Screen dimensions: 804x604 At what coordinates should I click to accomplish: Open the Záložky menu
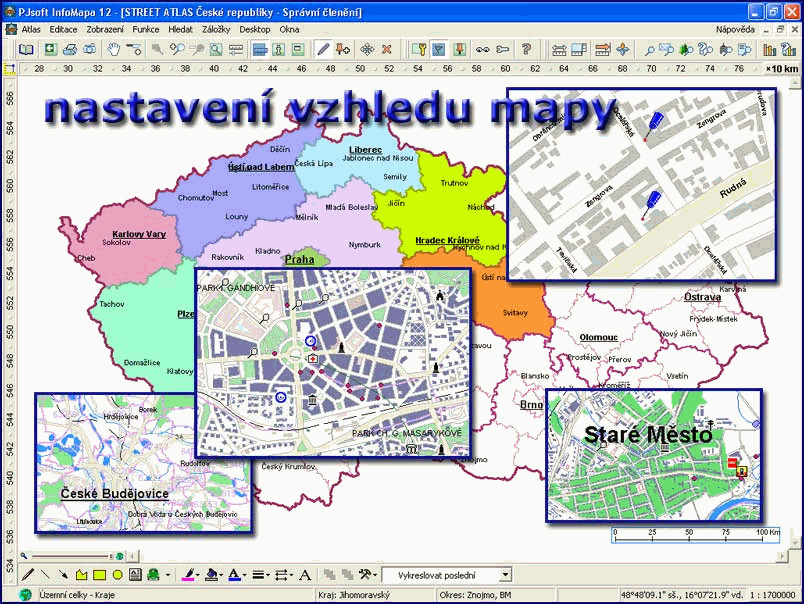216,29
